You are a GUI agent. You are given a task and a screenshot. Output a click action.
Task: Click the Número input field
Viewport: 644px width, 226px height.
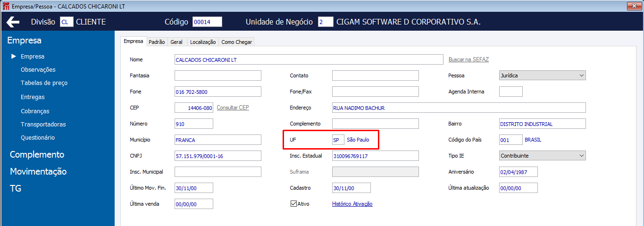(x=194, y=124)
